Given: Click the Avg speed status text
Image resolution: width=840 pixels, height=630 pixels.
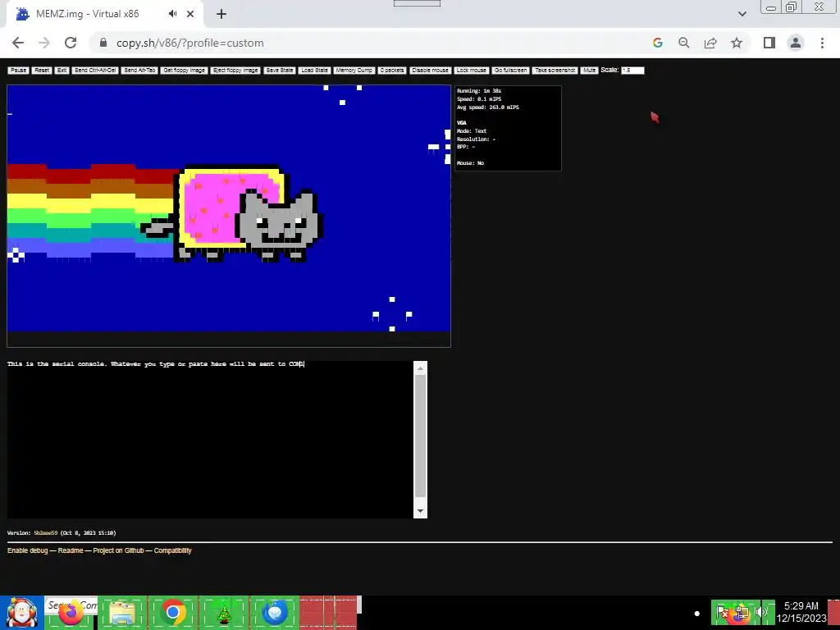Looking at the screenshot, I should (488, 107).
